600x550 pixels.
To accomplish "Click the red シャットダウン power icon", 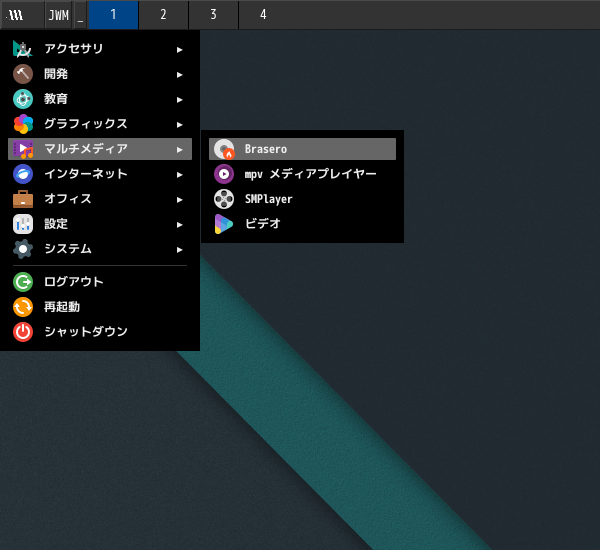I will click(x=23, y=332).
